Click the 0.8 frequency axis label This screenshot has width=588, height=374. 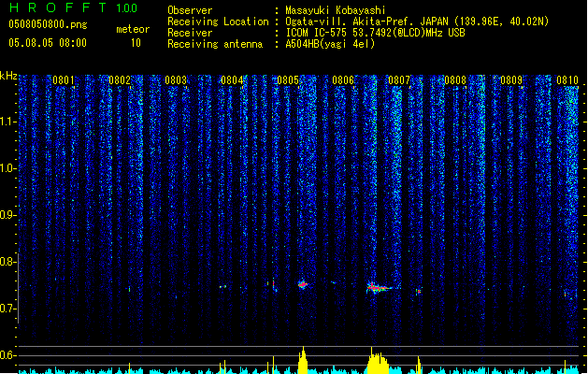click(x=7, y=262)
